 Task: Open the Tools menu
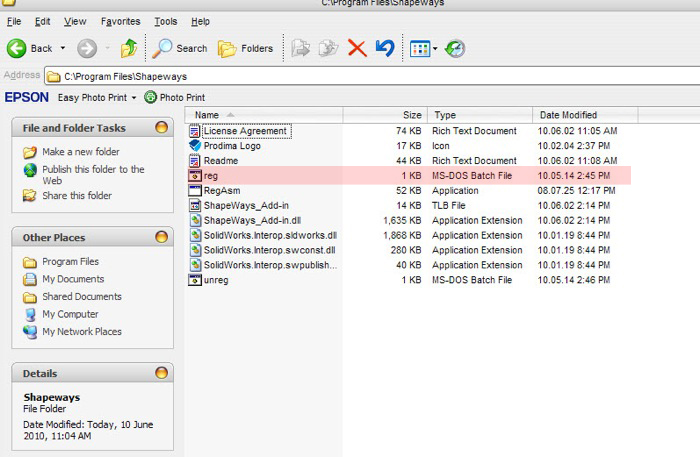coord(166,21)
